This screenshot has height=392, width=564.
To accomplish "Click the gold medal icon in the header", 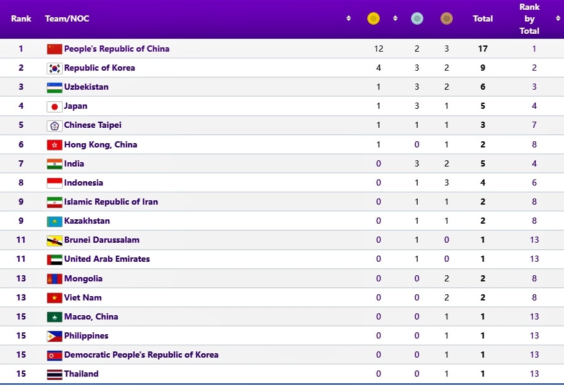I will click(374, 18).
